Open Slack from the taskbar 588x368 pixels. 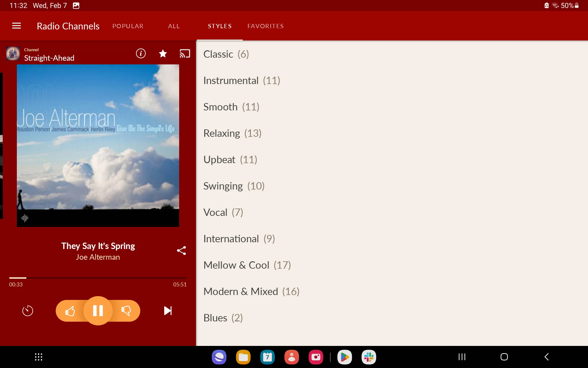pos(369,357)
